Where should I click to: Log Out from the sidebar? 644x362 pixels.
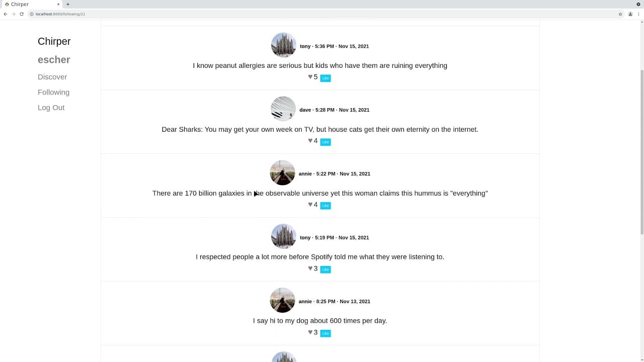[x=51, y=108]
